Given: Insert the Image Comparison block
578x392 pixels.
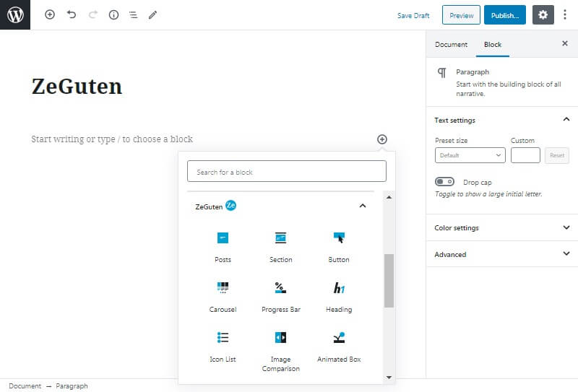Looking at the screenshot, I should [x=280, y=351].
